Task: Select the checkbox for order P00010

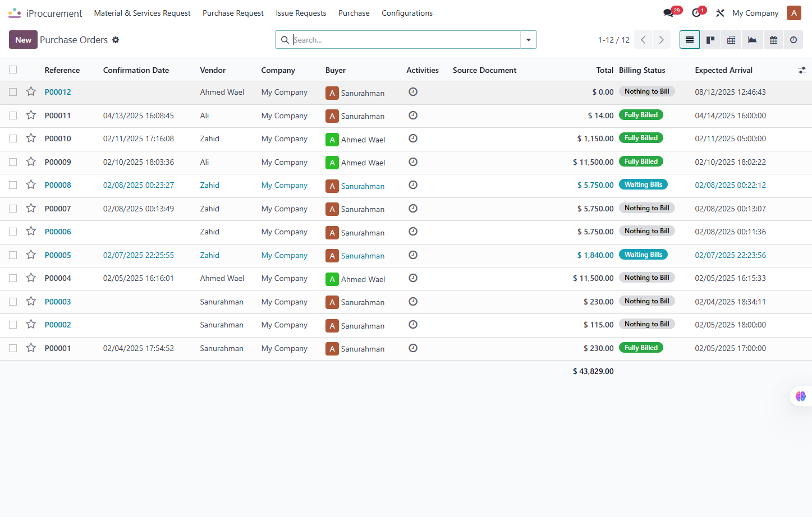Action: pyautogui.click(x=13, y=139)
